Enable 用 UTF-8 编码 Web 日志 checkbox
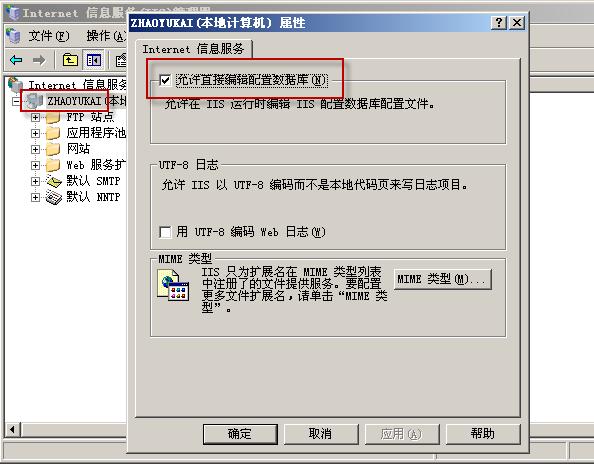The width and height of the screenshot is (594, 464). tap(165, 232)
